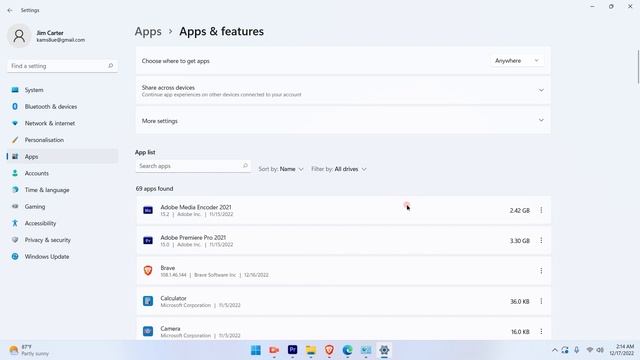
Task: Click the search magnifier in Find a setting
Action: (x=110, y=66)
